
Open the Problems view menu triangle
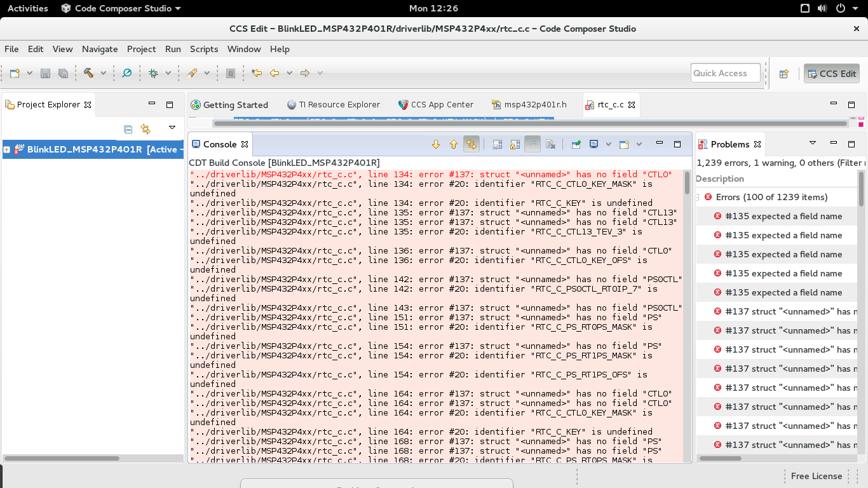[812, 143]
